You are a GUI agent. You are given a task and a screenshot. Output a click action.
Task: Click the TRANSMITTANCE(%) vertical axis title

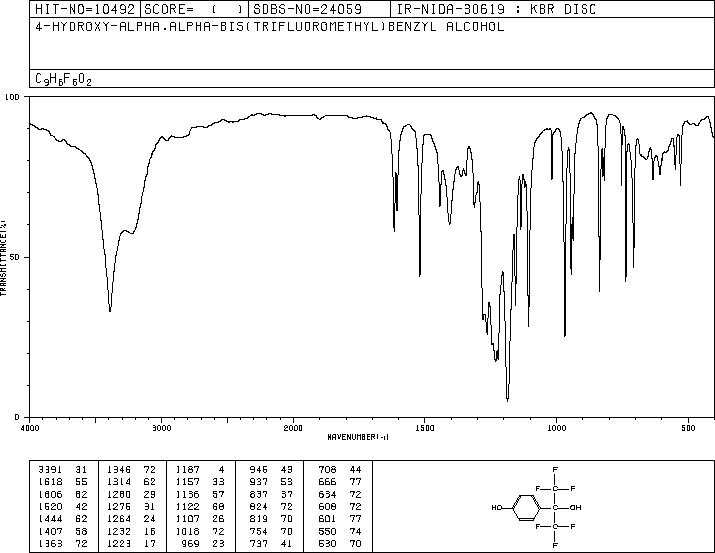[x=4, y=257]
